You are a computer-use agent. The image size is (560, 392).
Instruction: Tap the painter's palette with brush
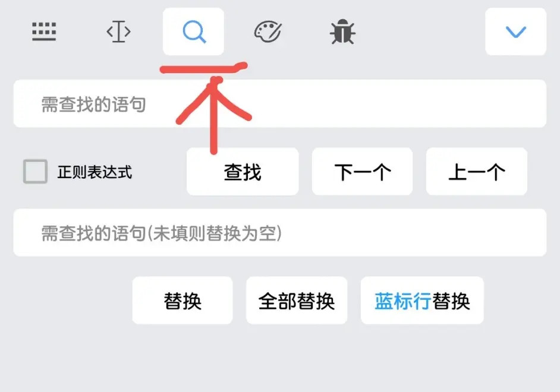[268, 31]
